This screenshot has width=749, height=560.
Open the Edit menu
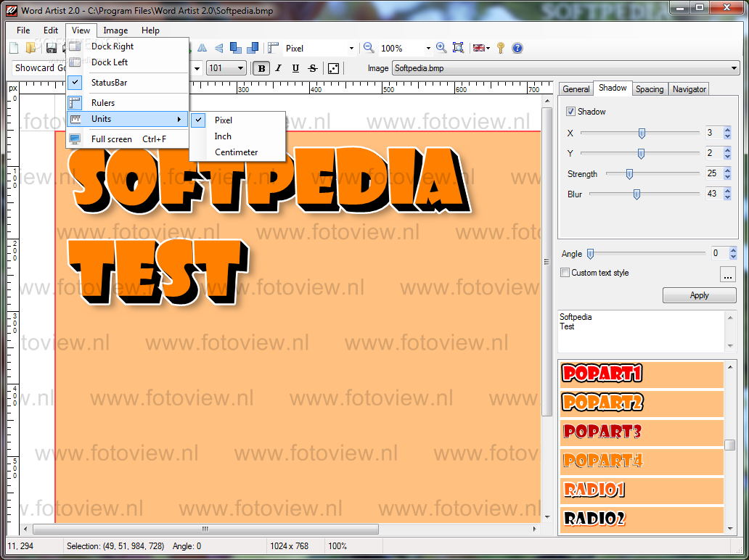click(x=51, y=30)
